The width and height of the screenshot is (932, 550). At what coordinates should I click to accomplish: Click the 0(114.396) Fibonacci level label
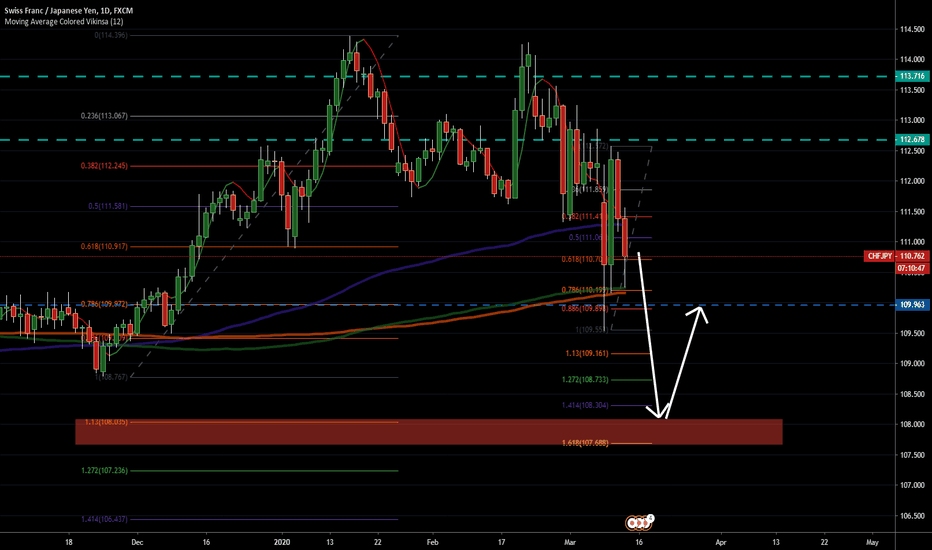[x=111, y=36]
